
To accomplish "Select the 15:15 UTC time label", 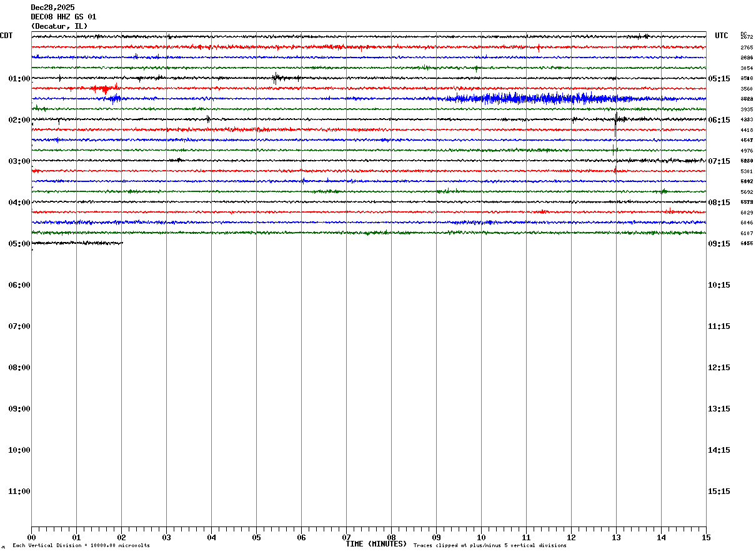I will pyautogui.click(x=719, y=491).
